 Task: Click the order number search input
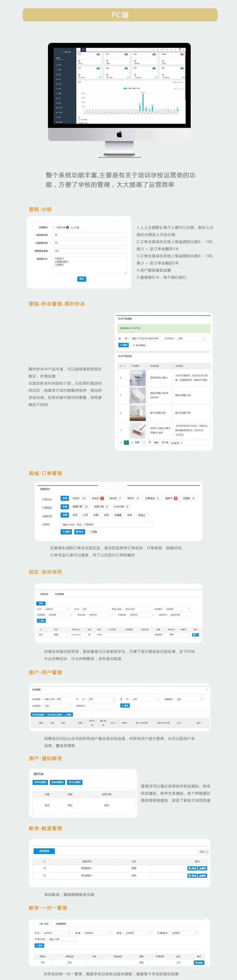coord(107,524)
